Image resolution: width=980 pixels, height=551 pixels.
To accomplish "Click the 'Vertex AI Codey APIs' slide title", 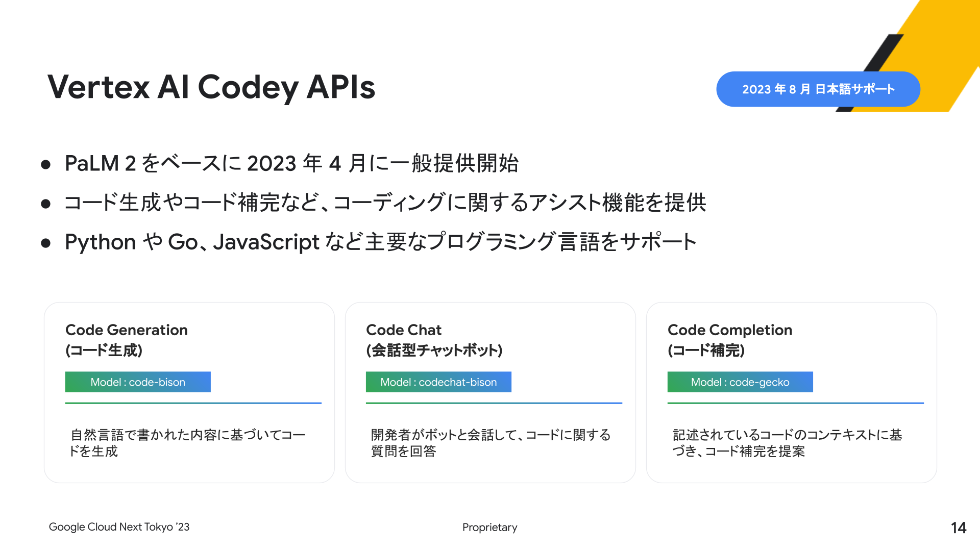I will (x=211, y=87).
